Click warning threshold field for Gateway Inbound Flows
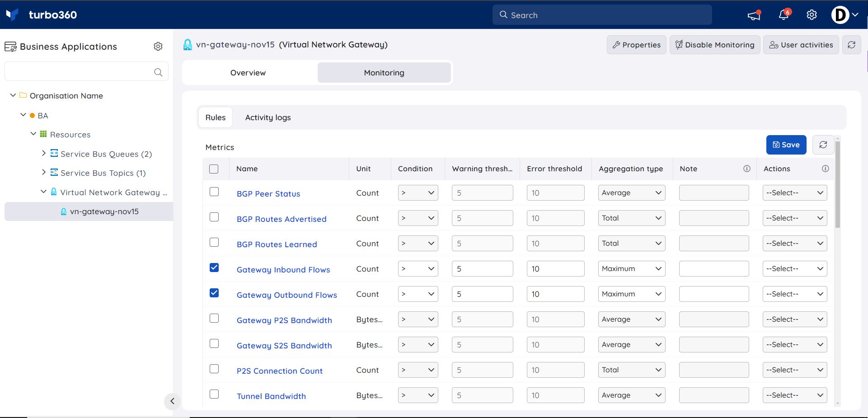 click(x=483, y=269)
